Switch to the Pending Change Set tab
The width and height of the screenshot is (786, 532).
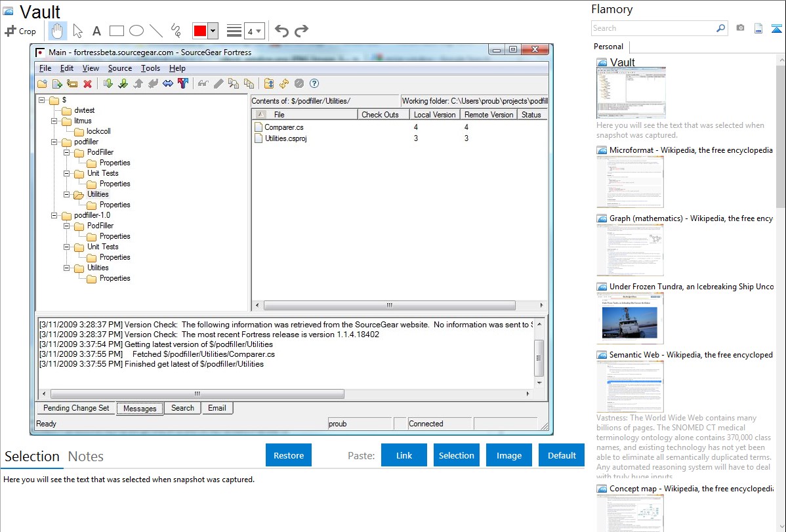tap(76, 408)
